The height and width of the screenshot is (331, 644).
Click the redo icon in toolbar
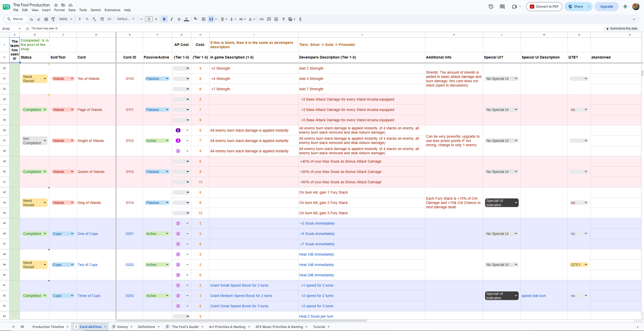click(39, 19)
